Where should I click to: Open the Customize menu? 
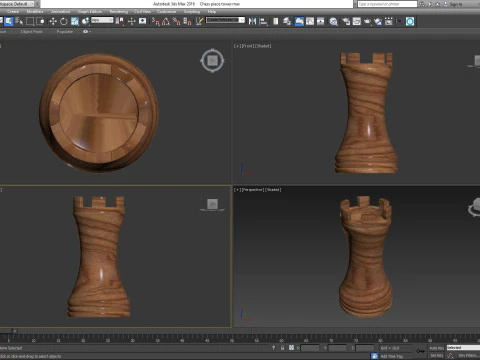tap(166, 12)
